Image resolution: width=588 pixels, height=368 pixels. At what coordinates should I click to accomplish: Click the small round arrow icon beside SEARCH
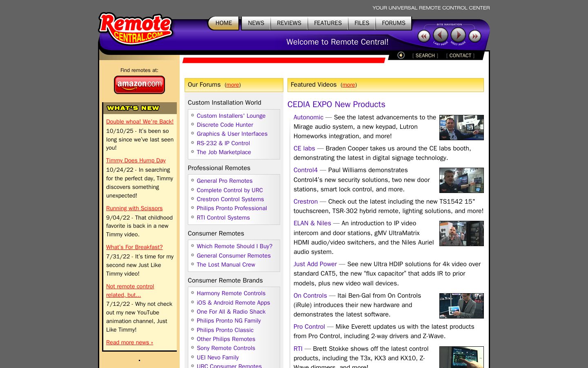pyautogui.click(x=401, y=55)
